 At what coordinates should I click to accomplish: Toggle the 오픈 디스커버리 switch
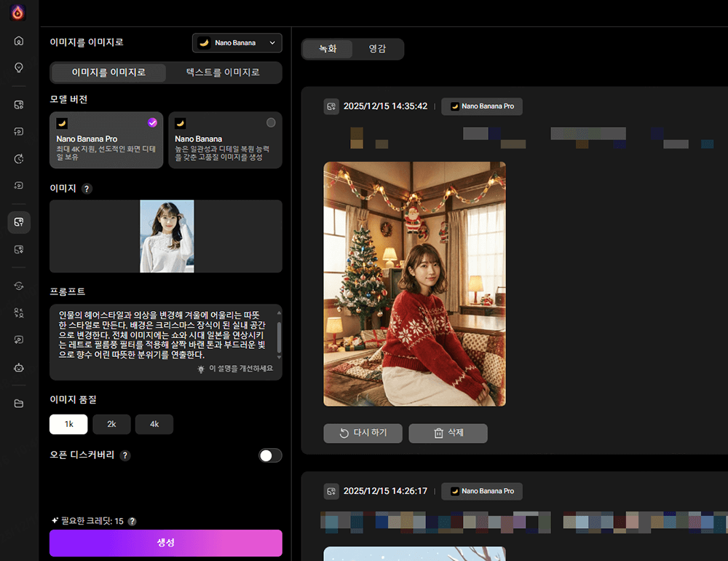coord(270,455)
